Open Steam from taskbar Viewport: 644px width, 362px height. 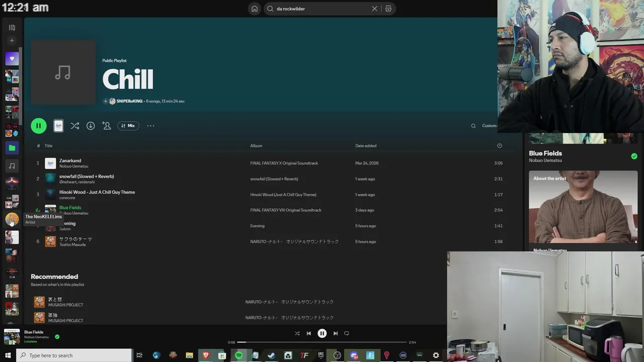(271, 355)
